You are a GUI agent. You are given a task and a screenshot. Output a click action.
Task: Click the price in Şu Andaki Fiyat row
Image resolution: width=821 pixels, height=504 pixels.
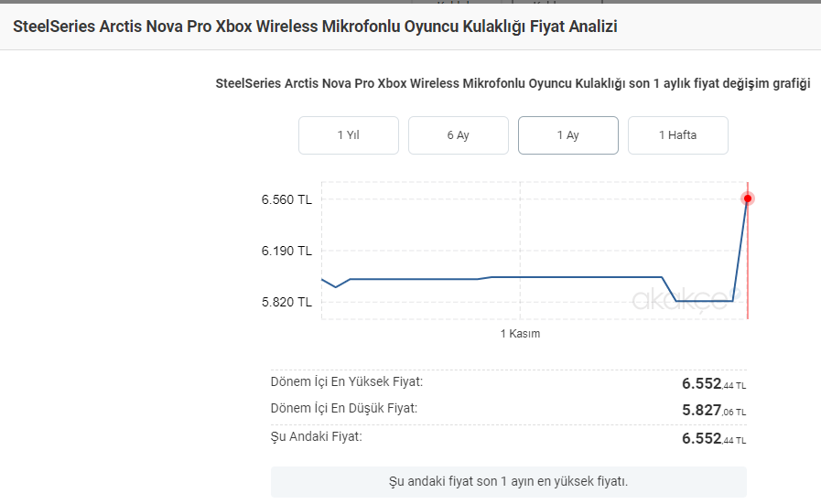coord(714,439)
